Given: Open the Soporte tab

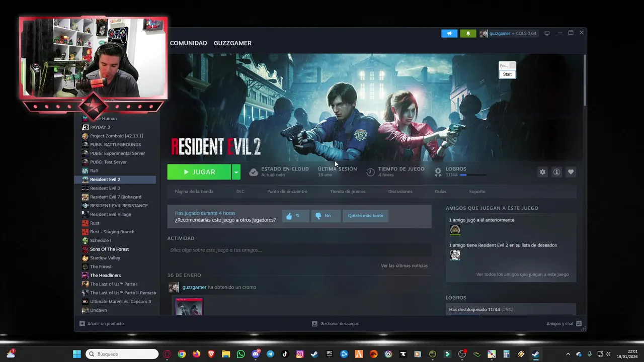Looking at the screenshot, I should pos(477,192).
